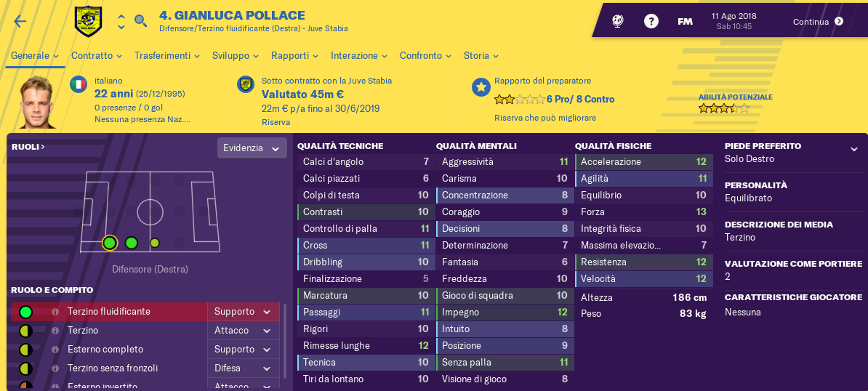Click the player face thumbnail
This screenshot has width=868, height=391.
pos(36,102)
